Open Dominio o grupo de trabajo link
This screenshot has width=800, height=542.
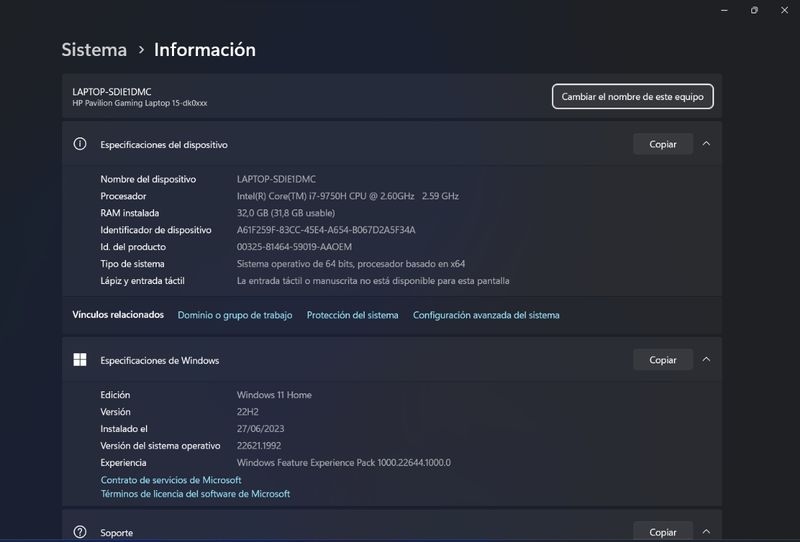235,315
